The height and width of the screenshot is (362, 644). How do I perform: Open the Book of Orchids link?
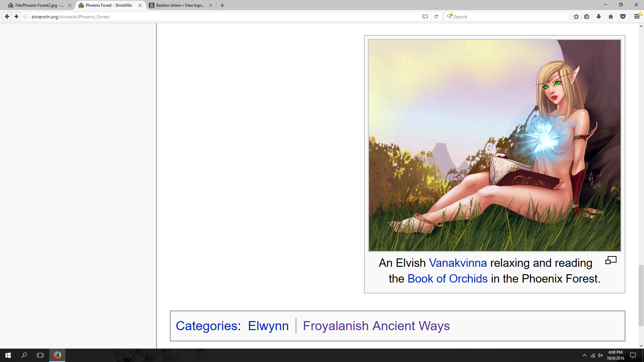pyautogui.click(x=447, y=279)
